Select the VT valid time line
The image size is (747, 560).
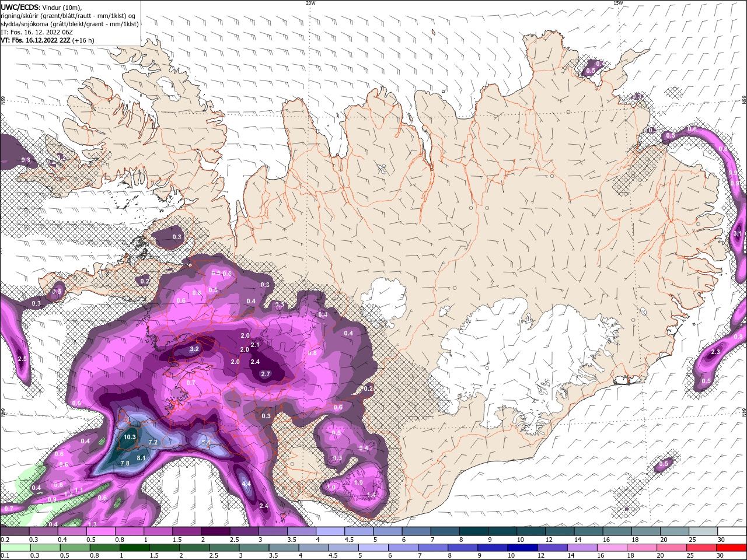pyautogui.click(x=47, y=40)
